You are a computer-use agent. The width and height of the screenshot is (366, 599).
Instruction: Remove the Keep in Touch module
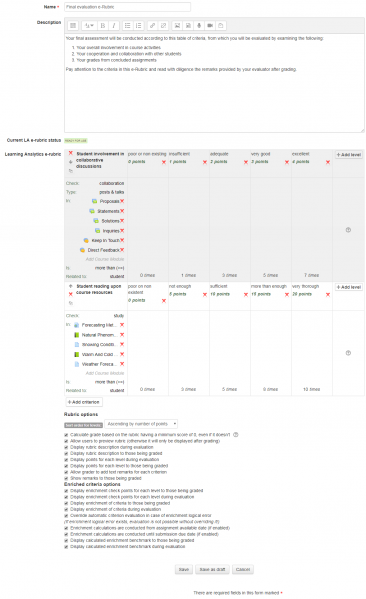pyautogui.click(x=122, y=240)
